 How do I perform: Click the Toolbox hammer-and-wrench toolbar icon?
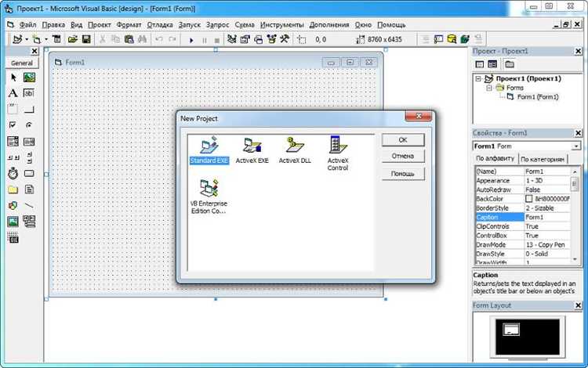click(285, 39)
